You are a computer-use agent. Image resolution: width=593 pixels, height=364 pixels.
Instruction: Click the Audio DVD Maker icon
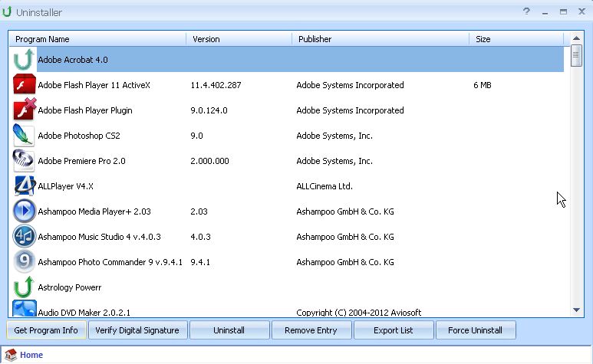(x=25, y=309)
